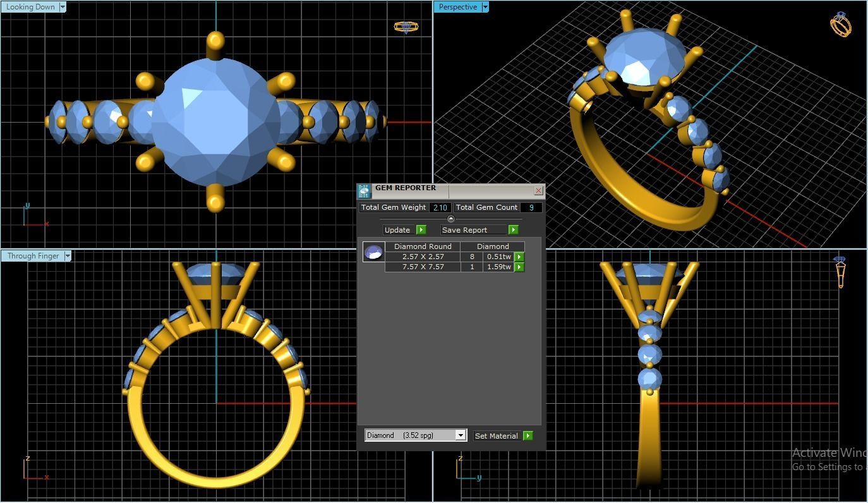Viewport: 868px width, 503px height.
Task: Click the ring orientation icon in Perspective viewport
Action: pos(841,24)
